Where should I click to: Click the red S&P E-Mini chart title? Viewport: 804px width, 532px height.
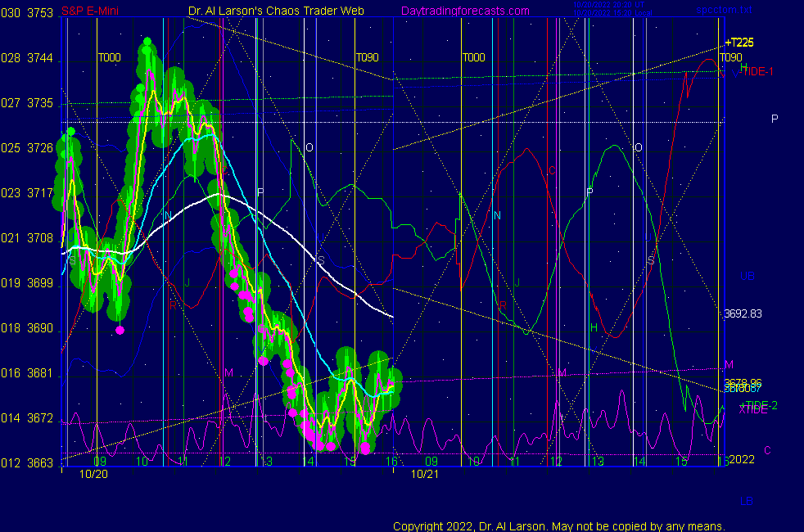(x=90, y=11)
